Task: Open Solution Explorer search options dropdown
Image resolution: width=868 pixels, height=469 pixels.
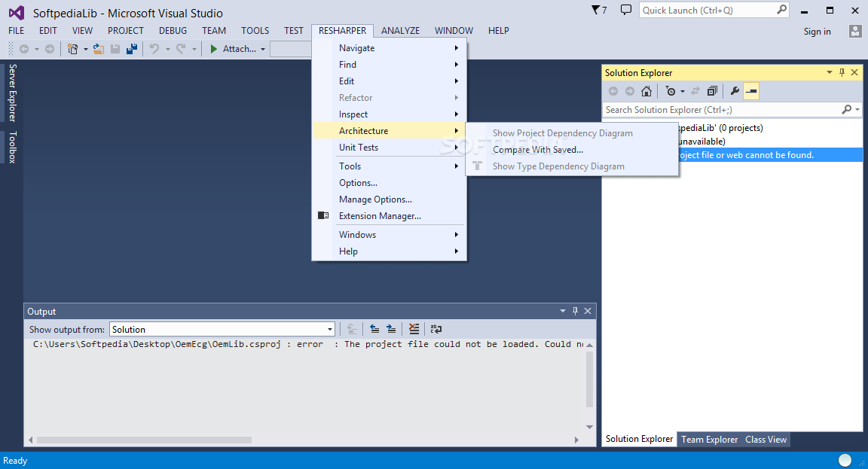Action: (x=857, y=109)
